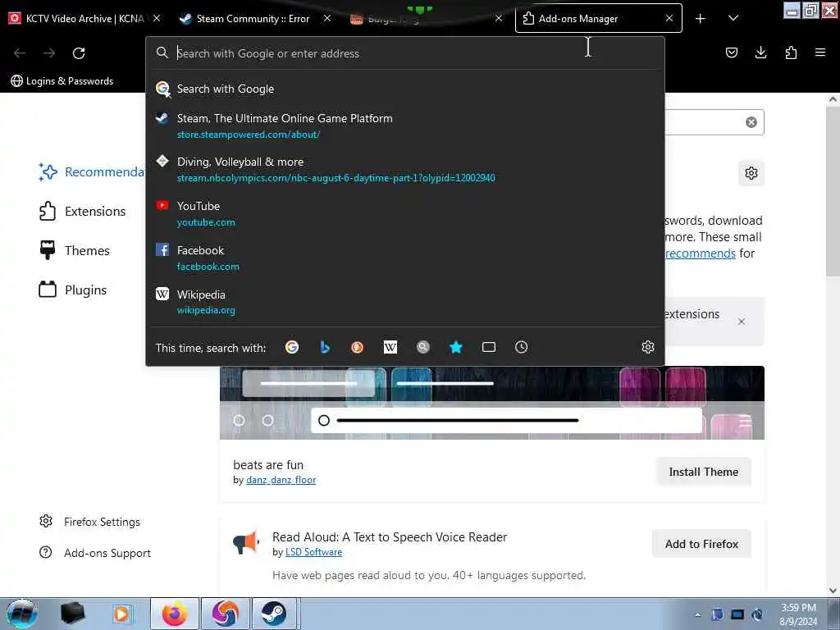Open LSD Software author link
Screen dimensions: 840x630
tap(313, 552)
